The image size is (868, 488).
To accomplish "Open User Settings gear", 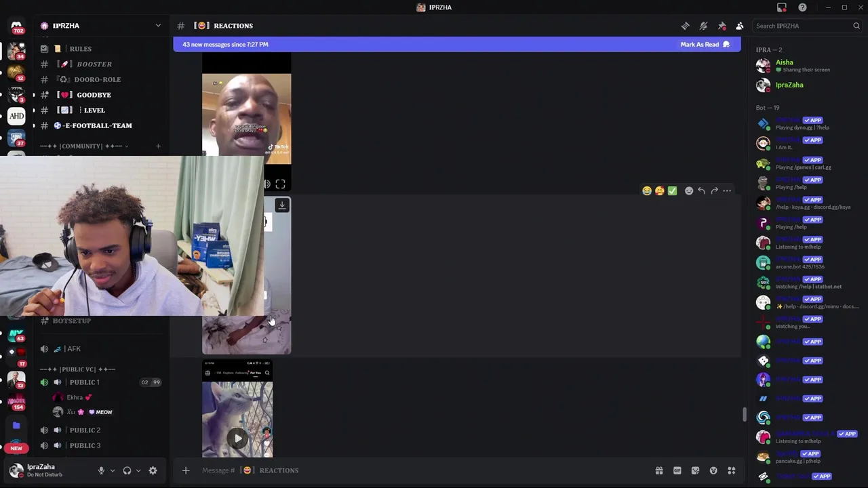I will pyautogui.click(x=153, y=470).
